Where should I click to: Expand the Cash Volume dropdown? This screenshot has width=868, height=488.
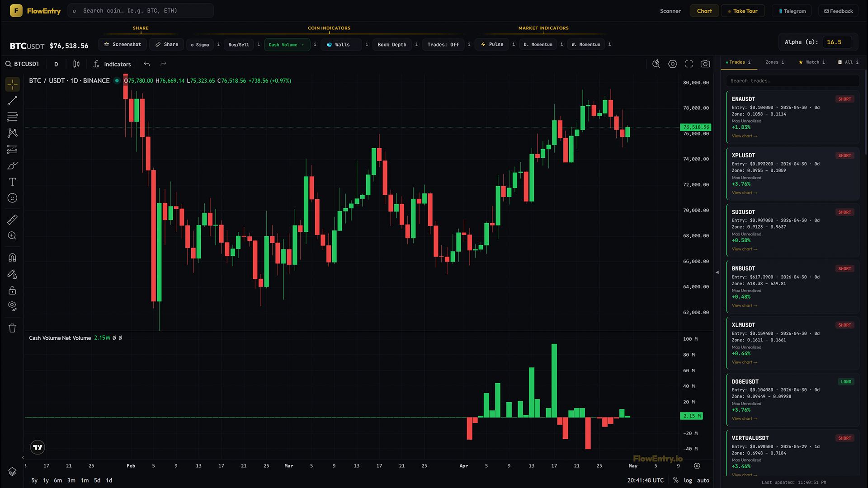[x=287, y=45]
